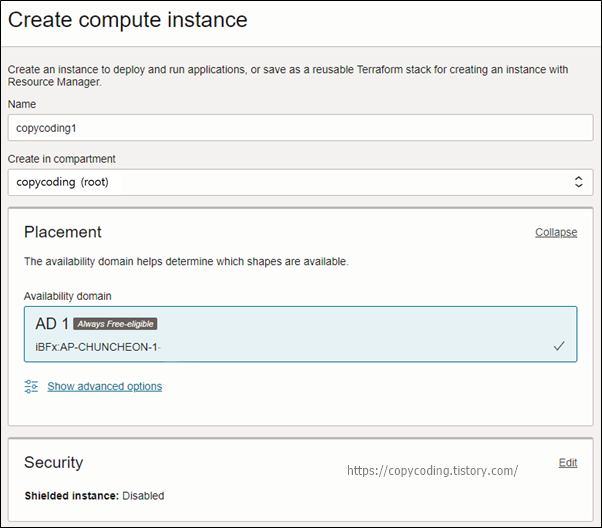The width and height of the screenshot is (602, 528).
Task: Click the Name field containing copycoding1
Action: click(x=300, y=127)
